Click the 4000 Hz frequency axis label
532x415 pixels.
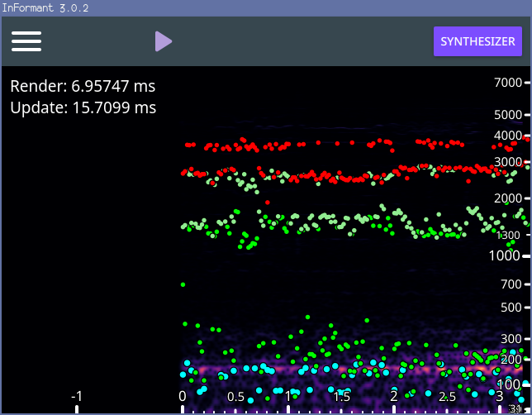(x=507, y=136)
